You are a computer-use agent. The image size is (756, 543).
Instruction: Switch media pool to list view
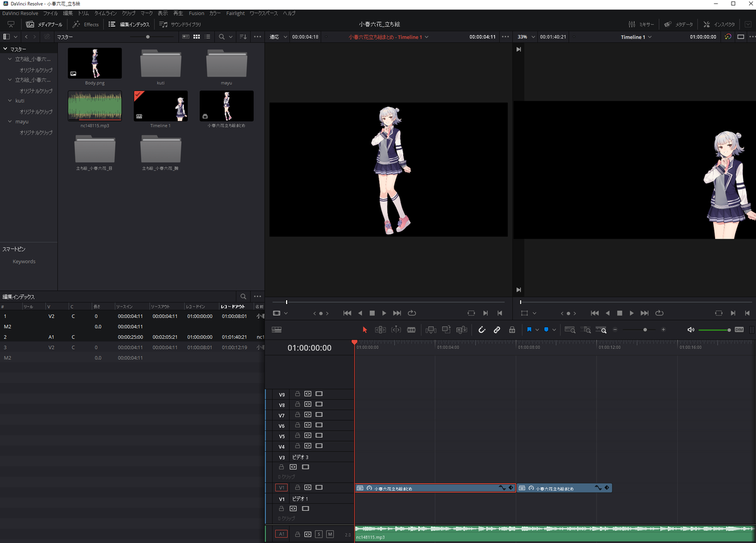207,37
